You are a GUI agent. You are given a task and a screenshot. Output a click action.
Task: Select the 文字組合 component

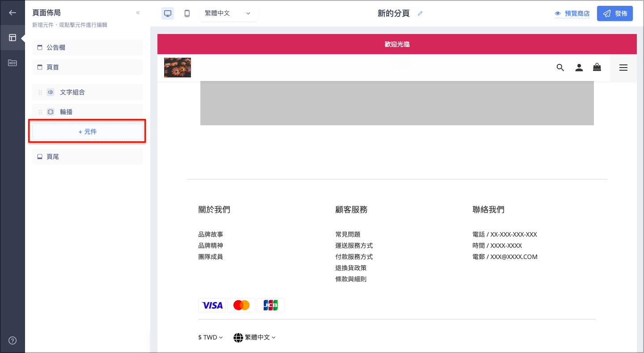(x=88, y=92)
